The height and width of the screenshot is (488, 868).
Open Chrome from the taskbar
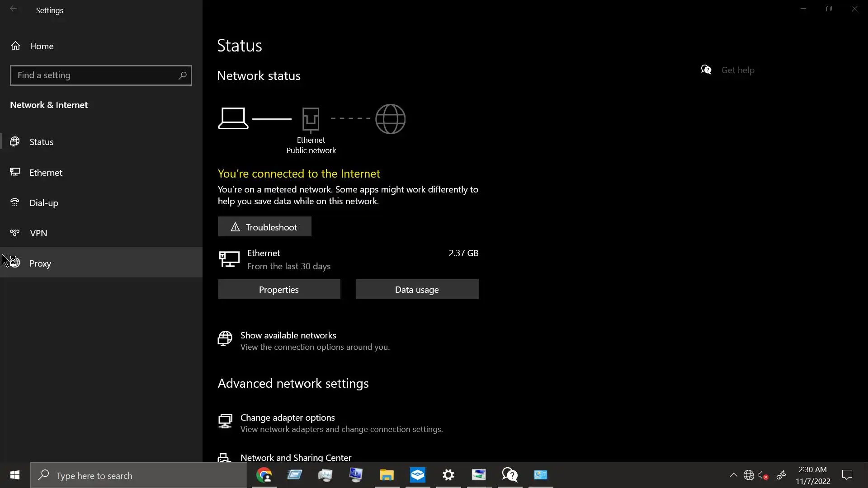coord(264,475)
